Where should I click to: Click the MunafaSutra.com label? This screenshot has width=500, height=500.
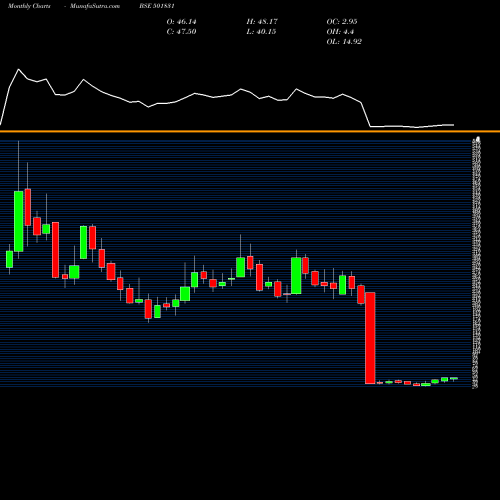95,6
